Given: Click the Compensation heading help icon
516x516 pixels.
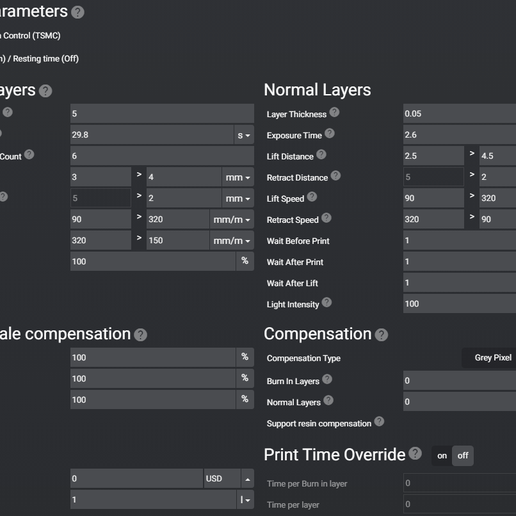Looking at the screenshot, I should [381, 335].
